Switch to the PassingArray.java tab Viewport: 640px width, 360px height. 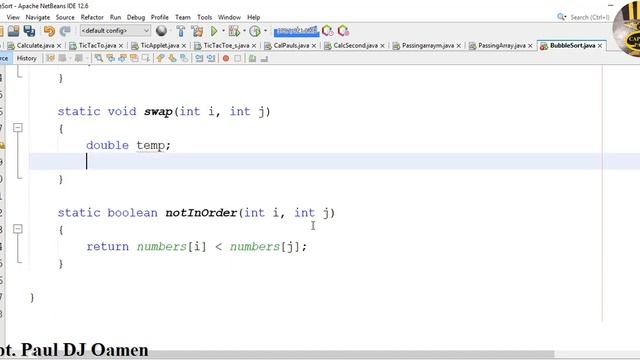pyautogui.click(x=502, y=46)
